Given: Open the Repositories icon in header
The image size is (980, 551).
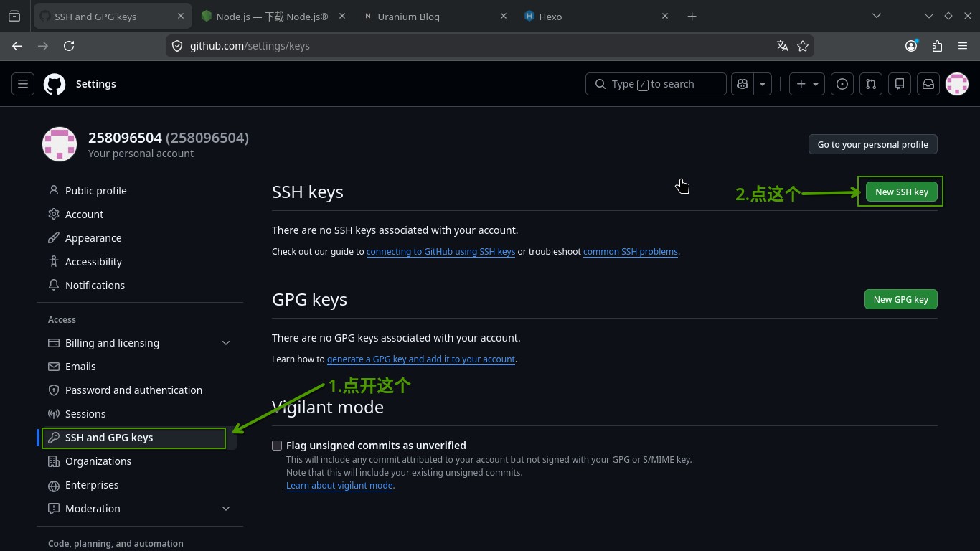Looking at the screenshot, I should tap(900, 84).
